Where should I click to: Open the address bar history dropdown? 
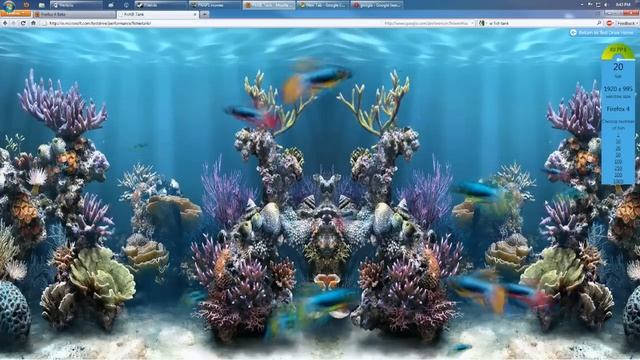pos(472,23)
